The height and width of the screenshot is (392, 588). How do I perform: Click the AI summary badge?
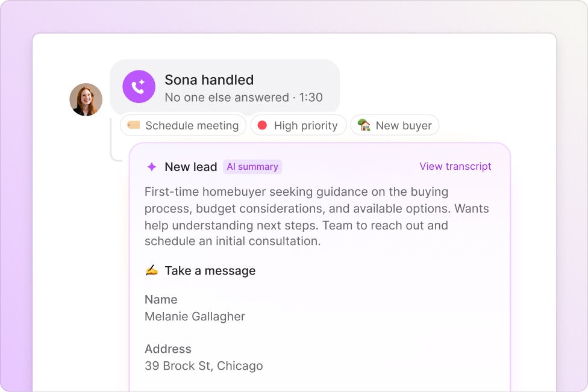(252, 167)
